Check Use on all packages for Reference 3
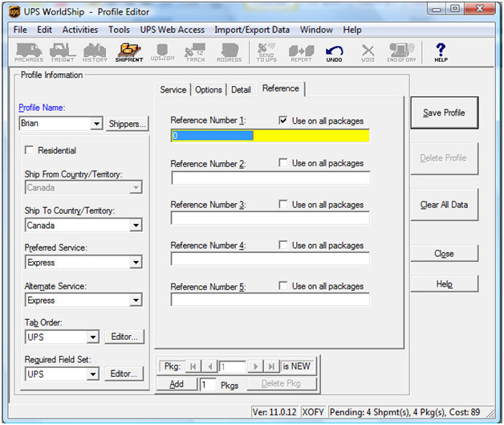Viewport: 504px width, 425px height. 282,204
